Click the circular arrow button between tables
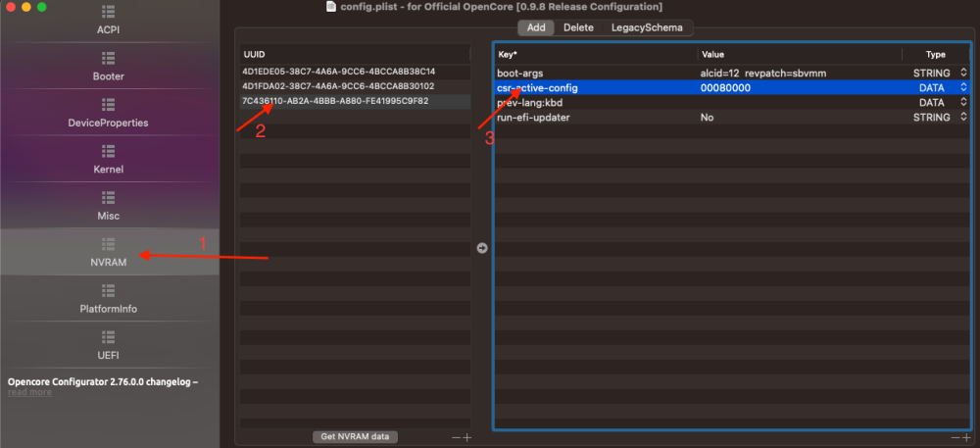 pos(482,248)
